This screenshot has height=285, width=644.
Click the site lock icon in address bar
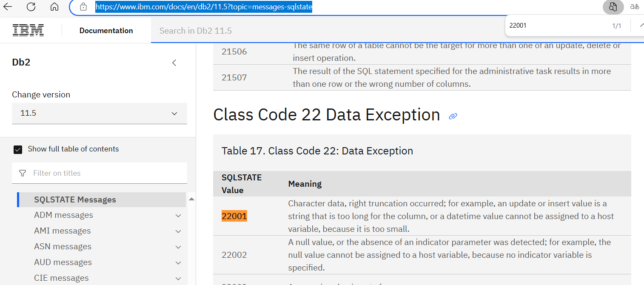pyautogui.click(x=83, y=7)
